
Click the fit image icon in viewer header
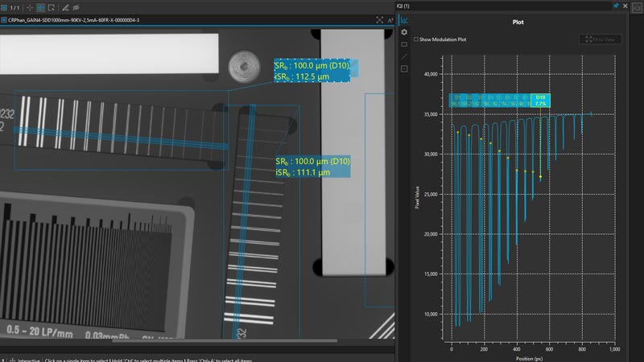pos(380,19)
